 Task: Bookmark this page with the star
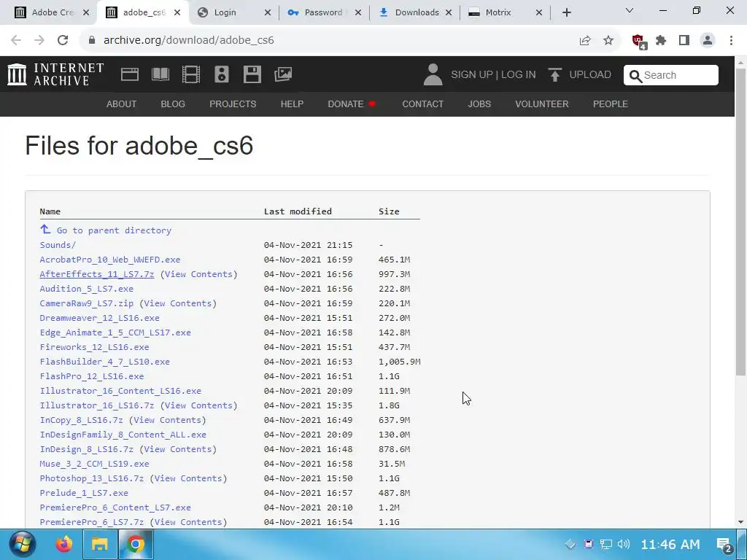pyautogui.click(x=608, y=40)
